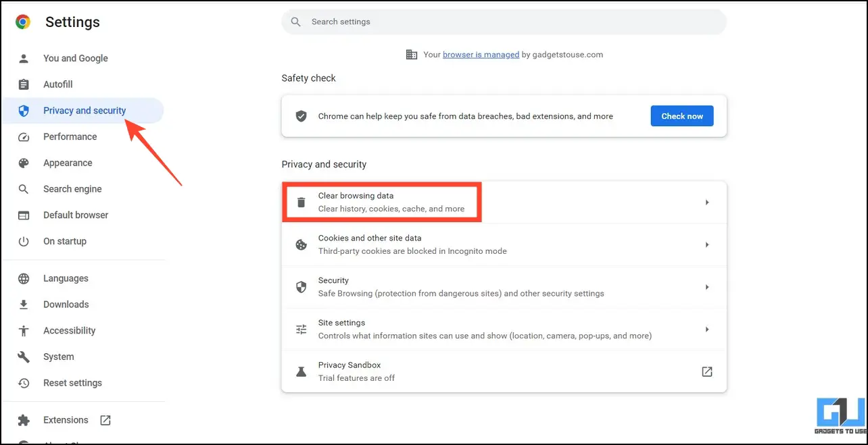Click the sliders icon for Site settings
The height and width of the screenshot is (445, 868).
(302, 330)
